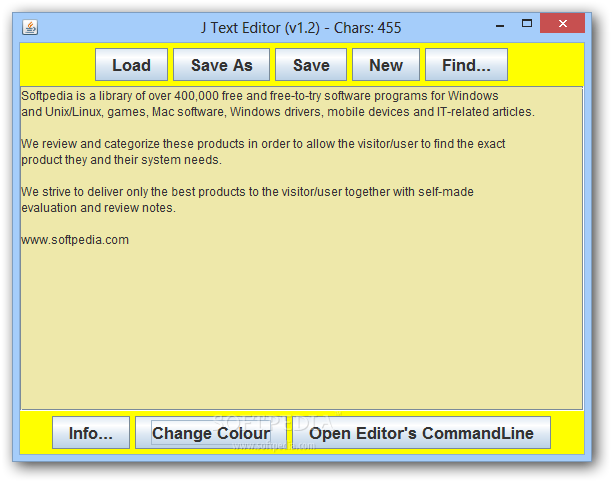Close the J Text Editor window
This screenshot has height=482, width=612.
coord(562,23)
